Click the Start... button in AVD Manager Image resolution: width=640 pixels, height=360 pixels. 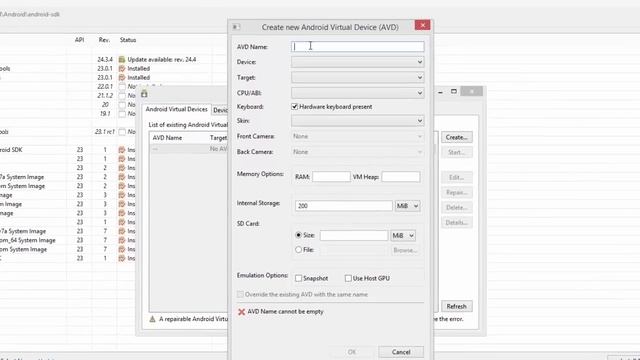click(457, 152)
